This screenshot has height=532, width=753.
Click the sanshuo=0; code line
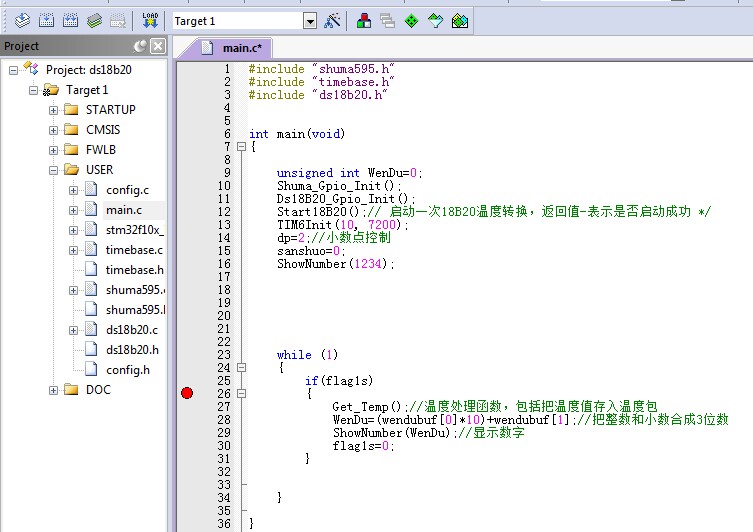(311, 251)
